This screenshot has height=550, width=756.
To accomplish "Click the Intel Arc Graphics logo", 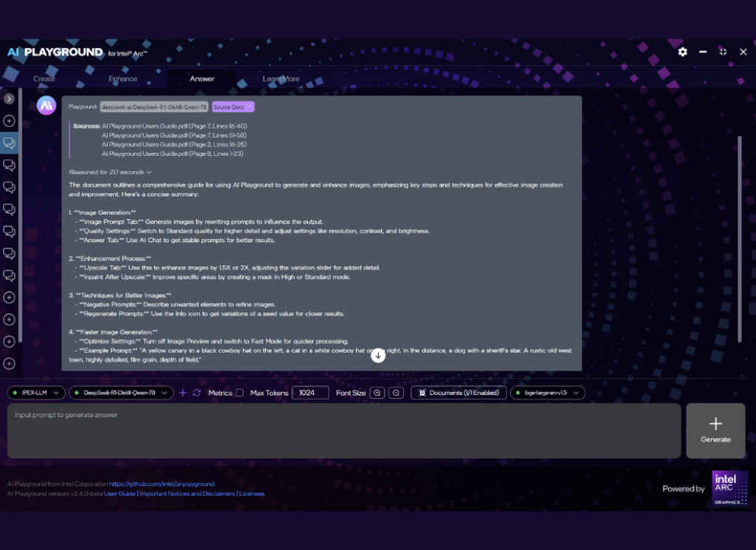I will 729,489.
